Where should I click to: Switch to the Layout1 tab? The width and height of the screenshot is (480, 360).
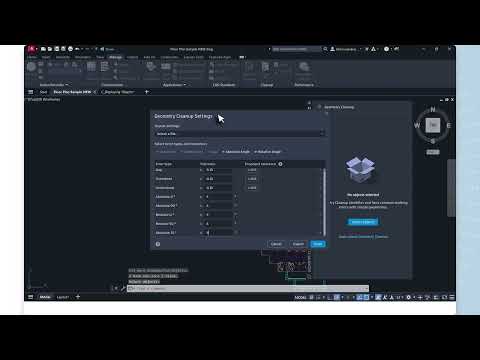click(62, 297)
